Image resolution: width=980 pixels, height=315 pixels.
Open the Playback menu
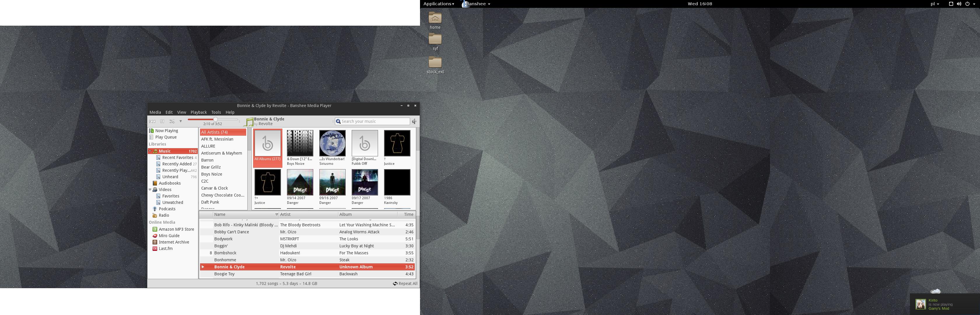[199, 112]
